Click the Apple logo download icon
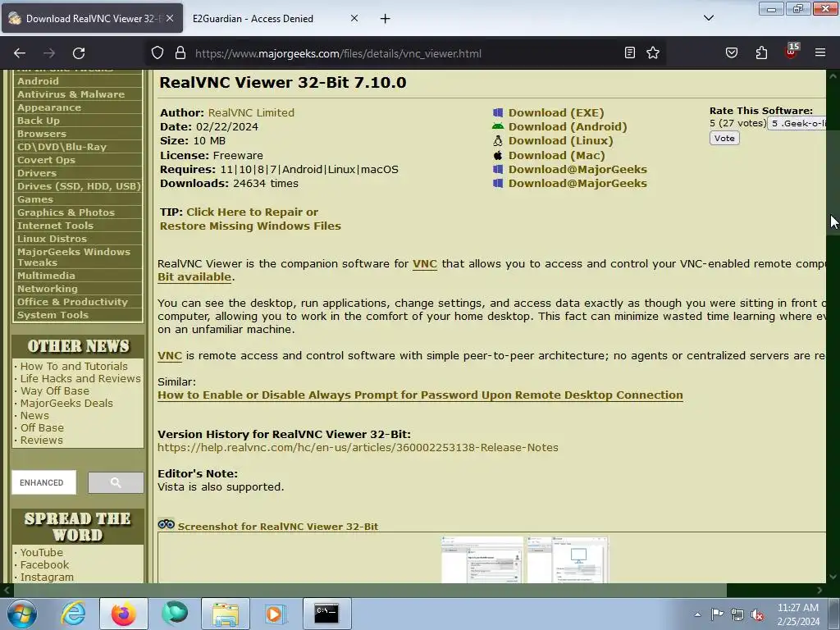 [498, 155]
